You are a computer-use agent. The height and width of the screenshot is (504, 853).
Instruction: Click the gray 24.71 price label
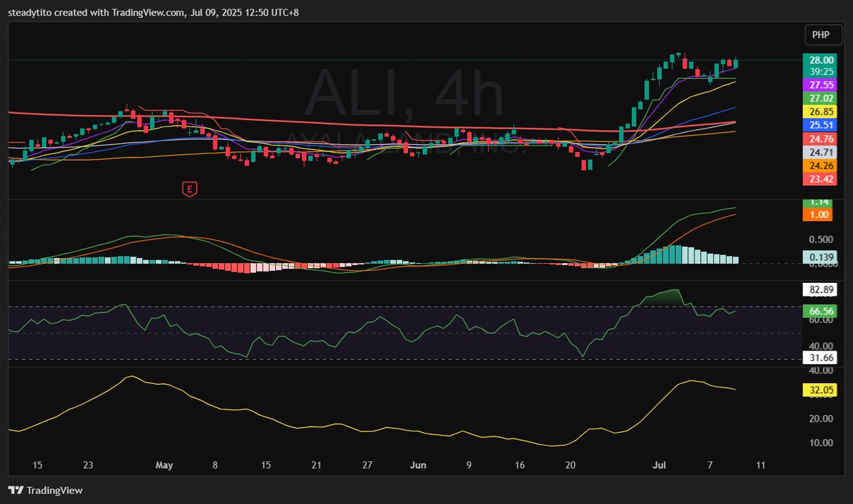(819, 152)
